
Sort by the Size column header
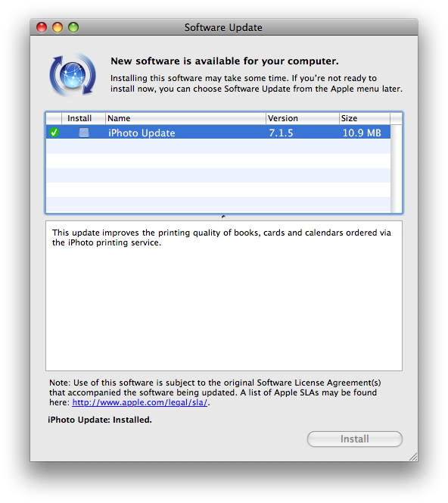[x=365, y=118]
